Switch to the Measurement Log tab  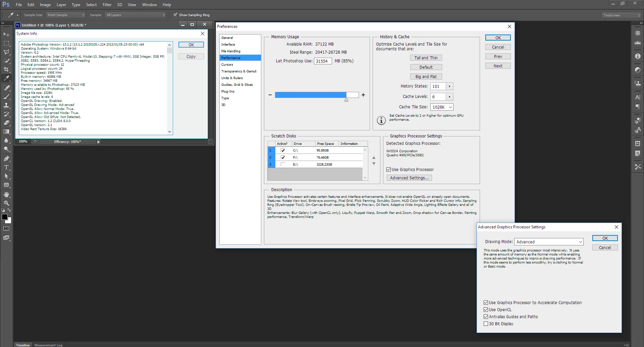[x=48, y=345]
